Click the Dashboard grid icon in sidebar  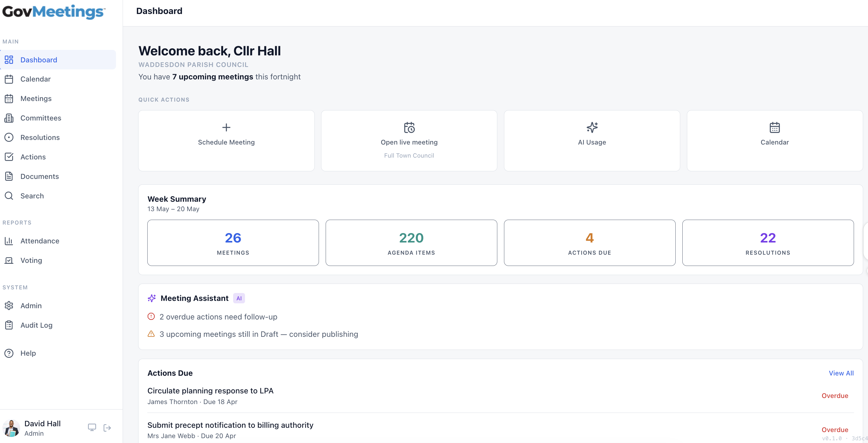click(9, 60)
